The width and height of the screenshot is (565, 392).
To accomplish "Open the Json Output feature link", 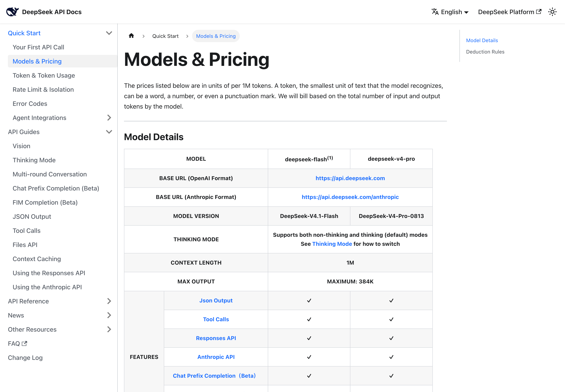I will [x=216, y=300].
